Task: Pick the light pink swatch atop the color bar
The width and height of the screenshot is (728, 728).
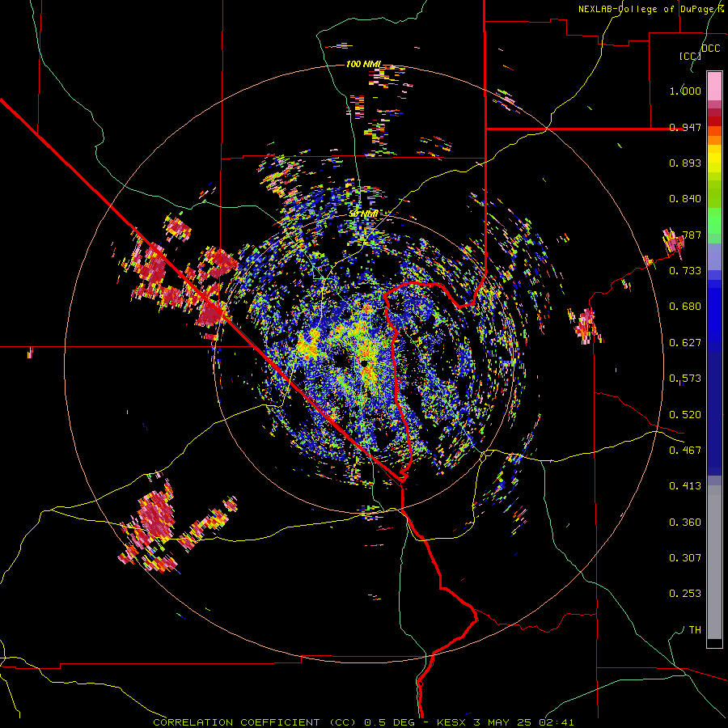Action: 714,87
